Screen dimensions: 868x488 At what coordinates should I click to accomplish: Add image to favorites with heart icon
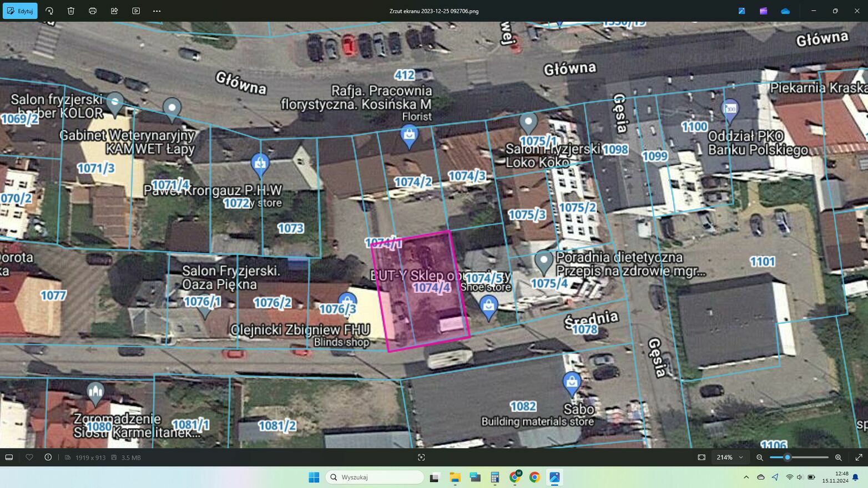tap(29, 457)
